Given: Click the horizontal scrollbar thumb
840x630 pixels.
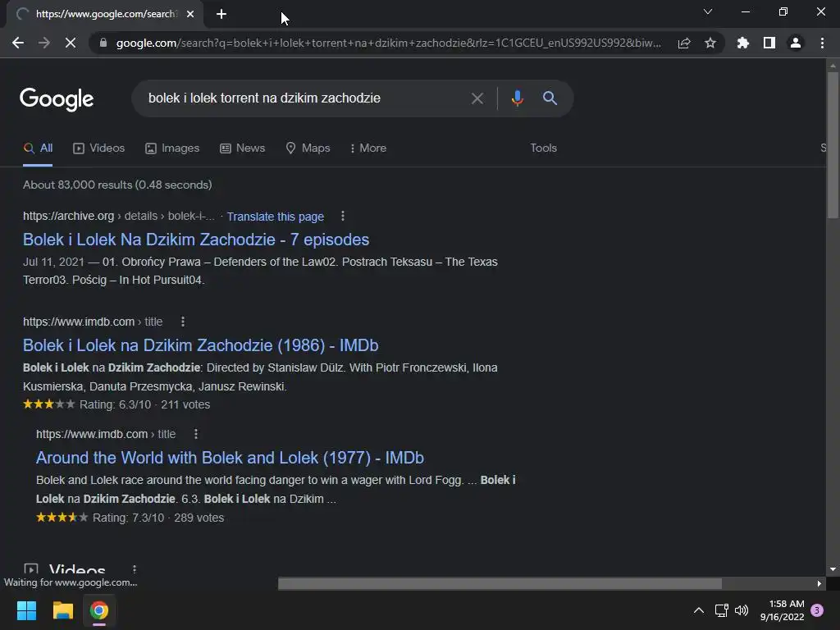Looking at the screenshot, I should [500, 583].
